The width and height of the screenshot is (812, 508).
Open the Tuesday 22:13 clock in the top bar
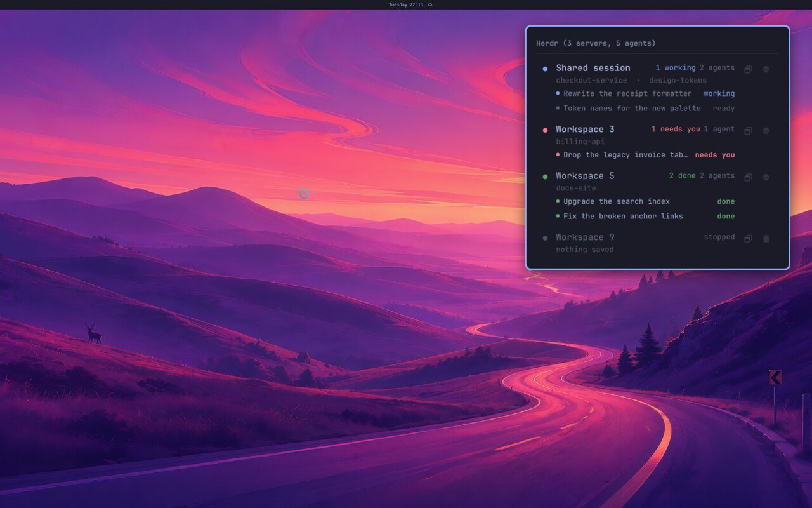point(406,4)
